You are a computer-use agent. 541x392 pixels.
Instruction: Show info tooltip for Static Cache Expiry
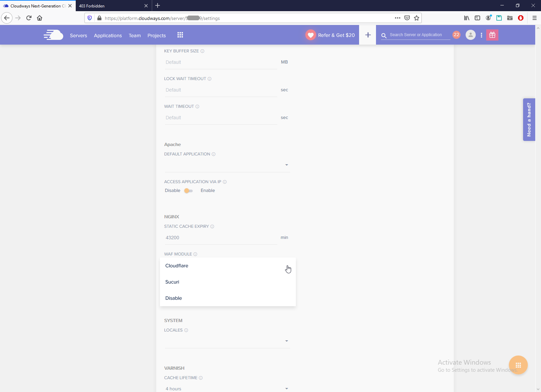coord(212,226)
